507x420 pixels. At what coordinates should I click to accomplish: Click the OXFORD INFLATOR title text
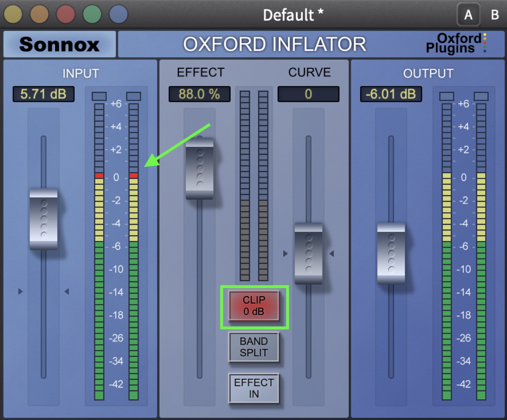point(275,44)
